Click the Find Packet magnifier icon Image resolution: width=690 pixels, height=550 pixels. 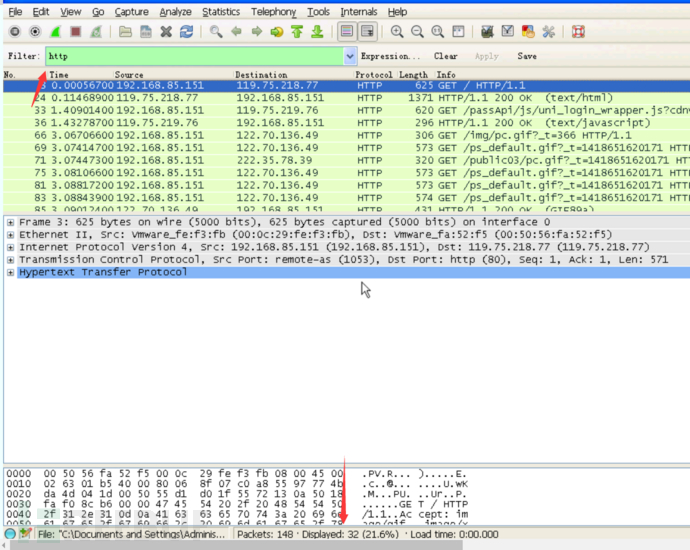pyautogui.click(x=216, y=32)
